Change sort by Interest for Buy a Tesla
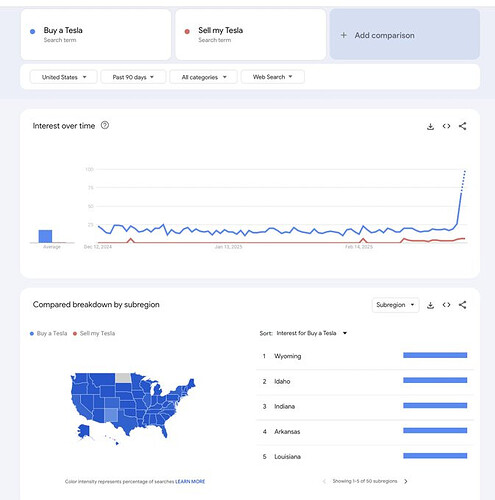The height and width of the screenshot is (500, 495). pos(312,333)
